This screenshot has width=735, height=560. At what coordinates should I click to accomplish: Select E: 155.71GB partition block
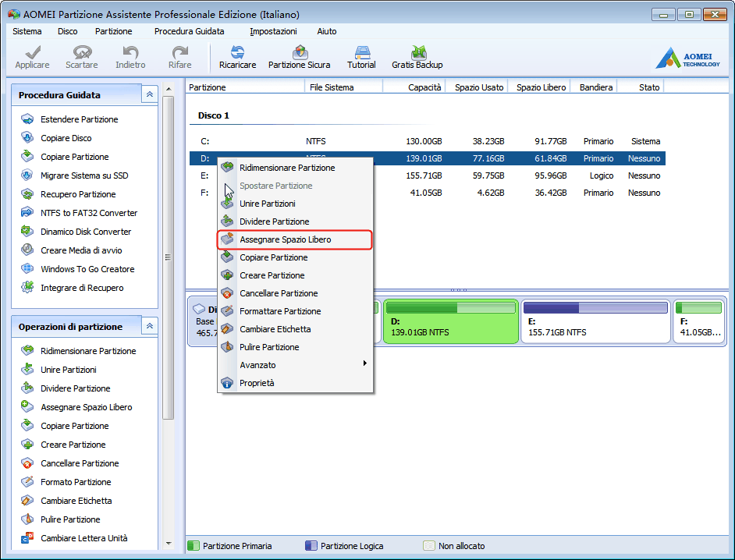(x=595, y=321)
